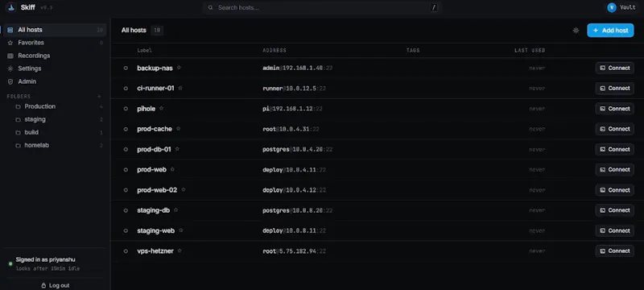Image resolution: width=644 pixels, height=290 pixels.
Task: Connect to pihole
Action: [615, 109]
